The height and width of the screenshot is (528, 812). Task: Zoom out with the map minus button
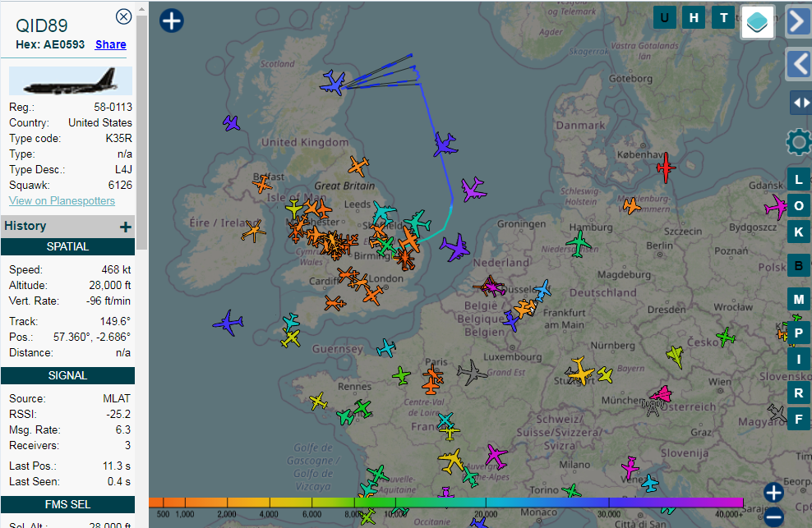tap(773, 517)
